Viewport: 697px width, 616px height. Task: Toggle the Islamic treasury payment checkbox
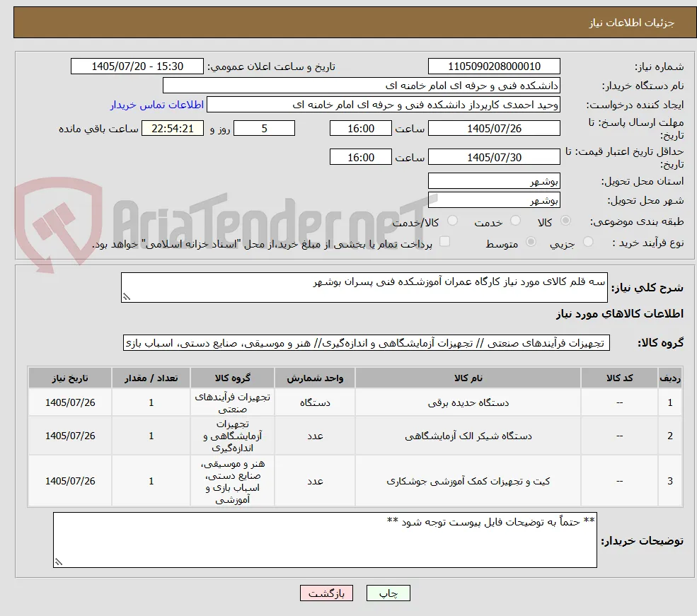tap(444, 242)
